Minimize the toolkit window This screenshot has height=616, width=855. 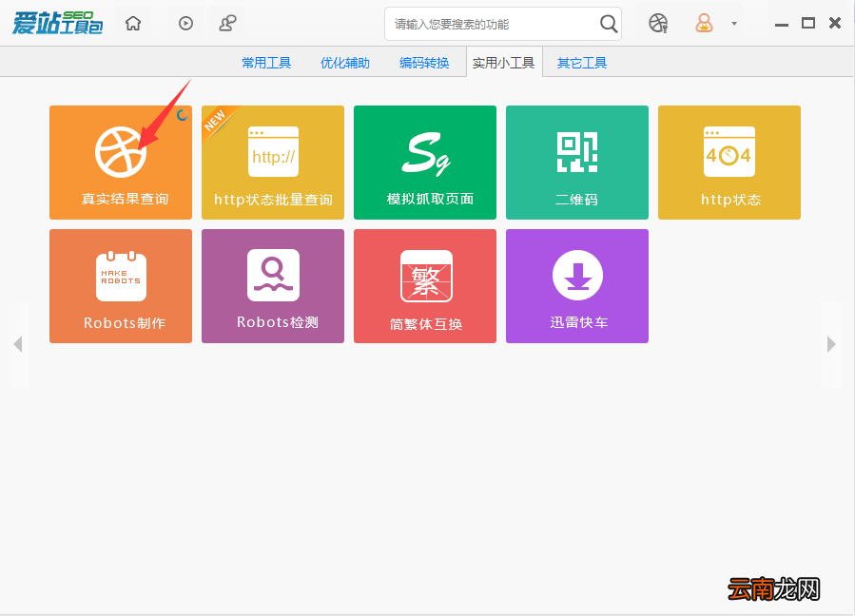[x=782, y=25]
